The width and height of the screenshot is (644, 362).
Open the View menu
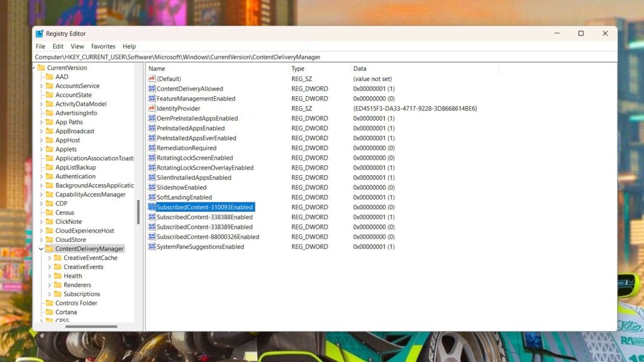click(x=77, y=47)
